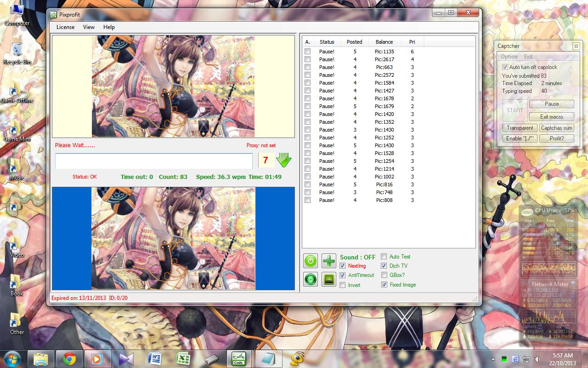Click the Pic:1002 balance cell
This screenshot has height=368, width=588.
384,177
